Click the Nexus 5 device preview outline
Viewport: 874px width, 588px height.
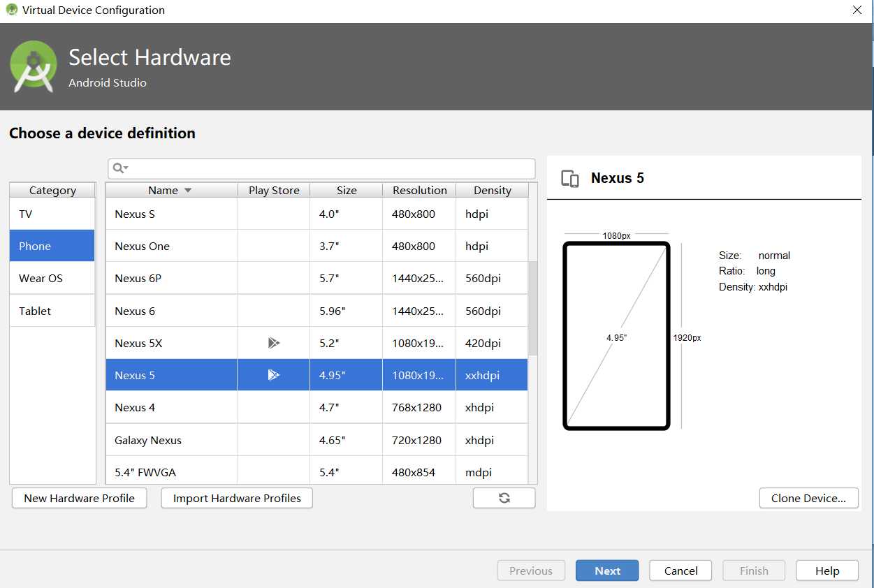pyautogui.click(x=616, y=336)
